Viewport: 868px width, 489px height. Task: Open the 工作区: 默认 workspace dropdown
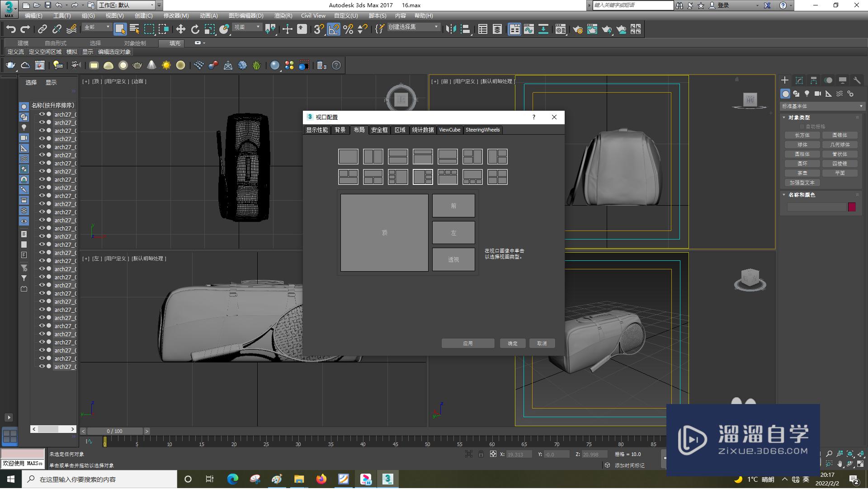click(x=126, y=5)
